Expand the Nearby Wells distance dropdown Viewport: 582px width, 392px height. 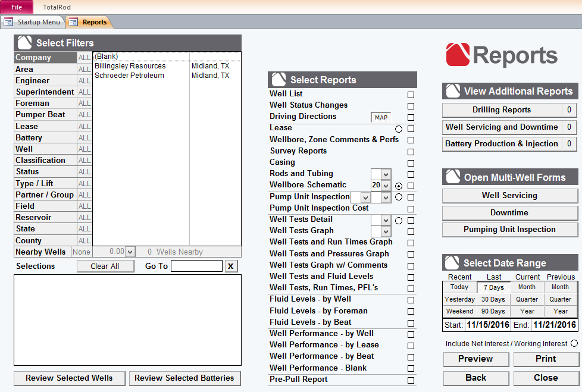[130, 252]
